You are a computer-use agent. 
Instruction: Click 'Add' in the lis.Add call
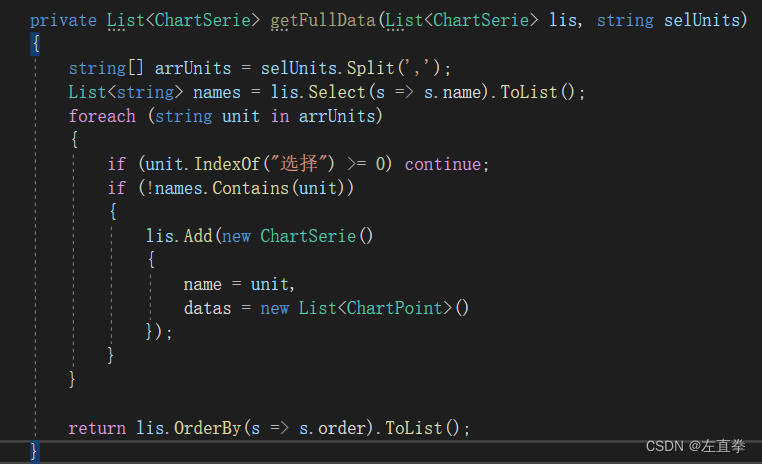pos(198,236)
